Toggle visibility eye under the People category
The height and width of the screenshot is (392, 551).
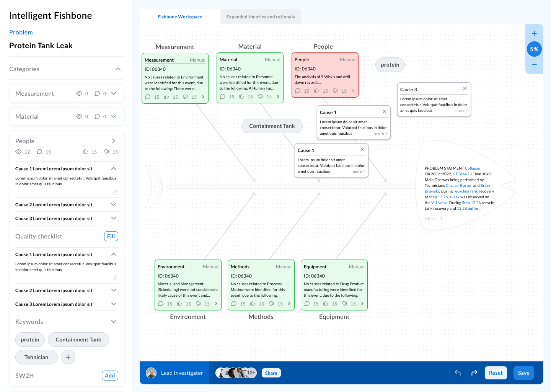click(18, 152)
